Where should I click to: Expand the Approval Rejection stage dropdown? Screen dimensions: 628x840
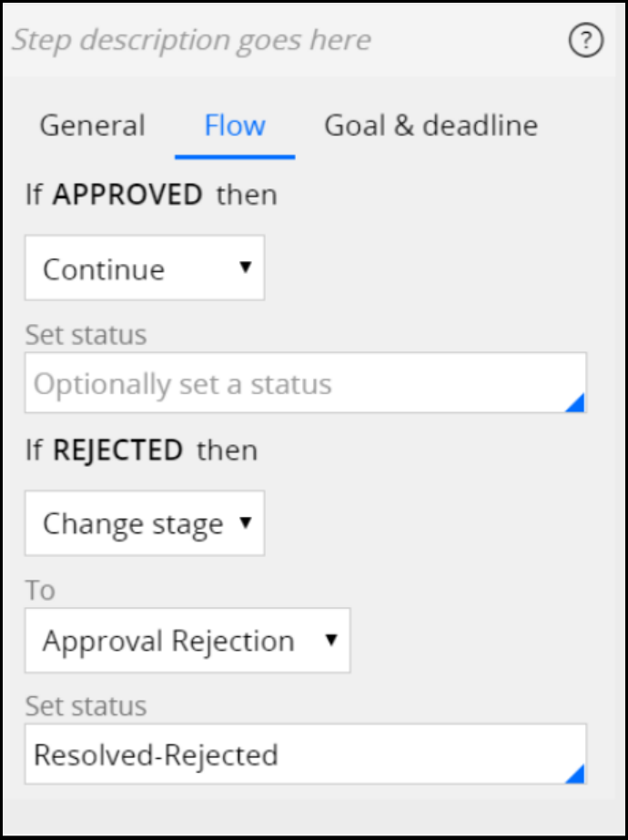coord(187,641)
